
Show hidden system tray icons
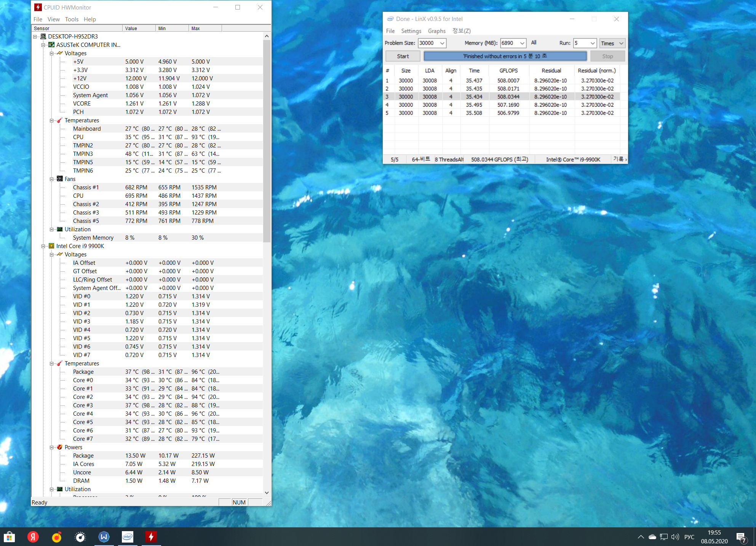(x=641, y=537)
